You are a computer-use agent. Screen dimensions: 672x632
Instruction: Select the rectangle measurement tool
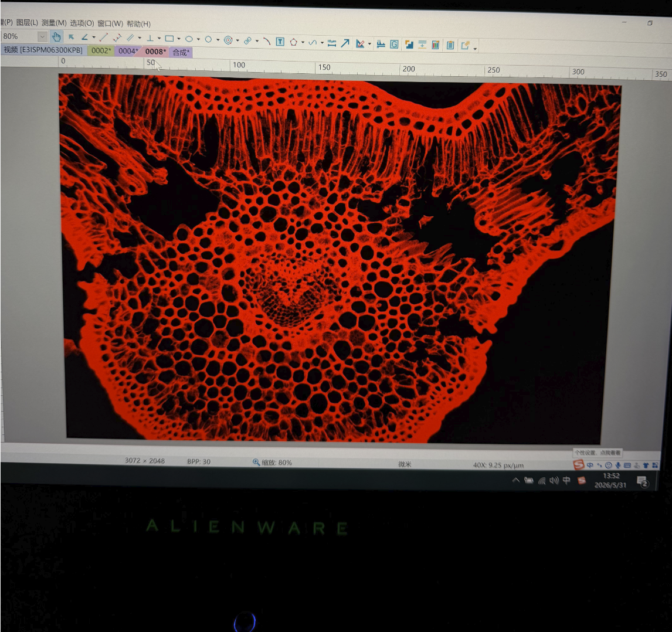coord(169,39)
